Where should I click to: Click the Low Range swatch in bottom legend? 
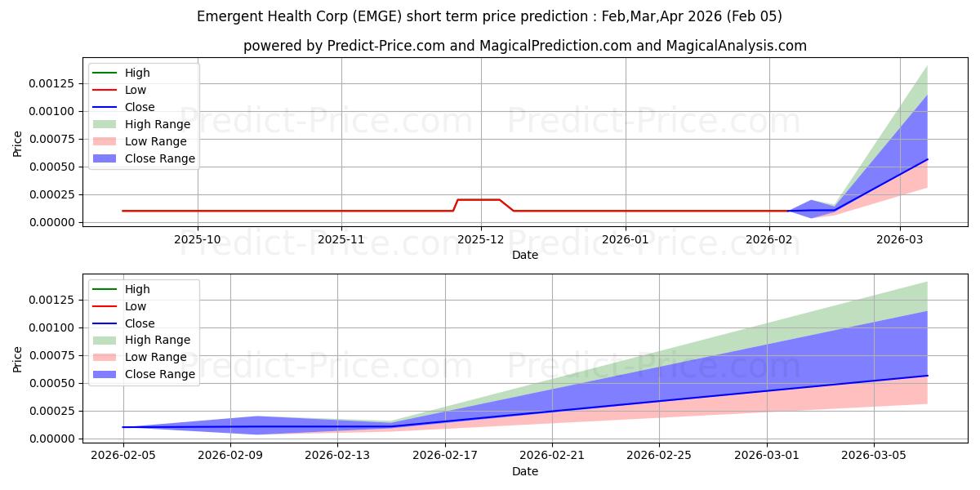click(x=106, y=357)
